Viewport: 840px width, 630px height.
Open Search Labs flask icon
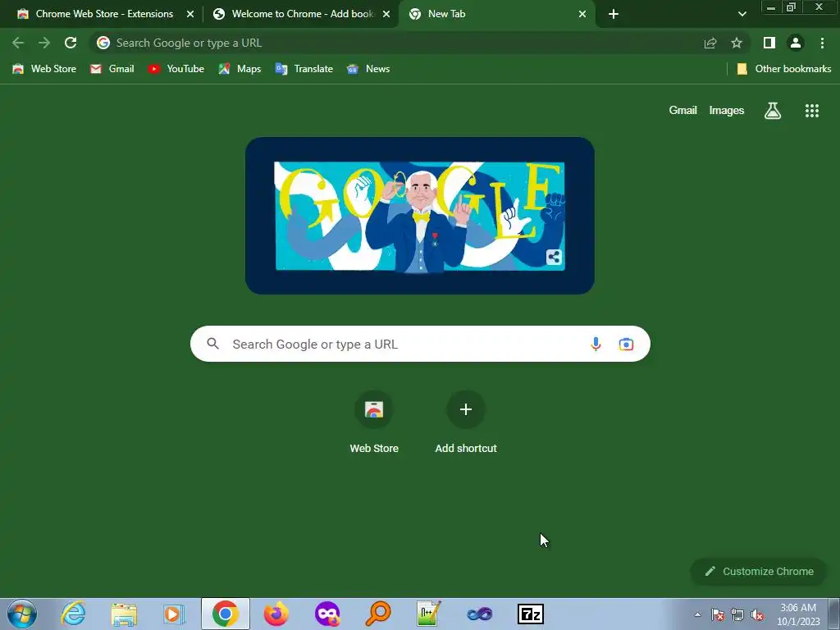(x=773, y=111)
